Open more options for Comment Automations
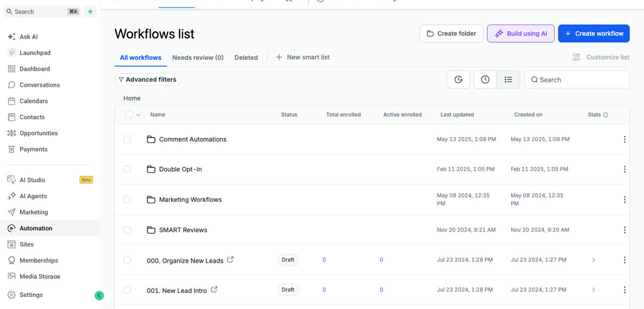Screen dimensions: 644x309 tap(624, 139)
